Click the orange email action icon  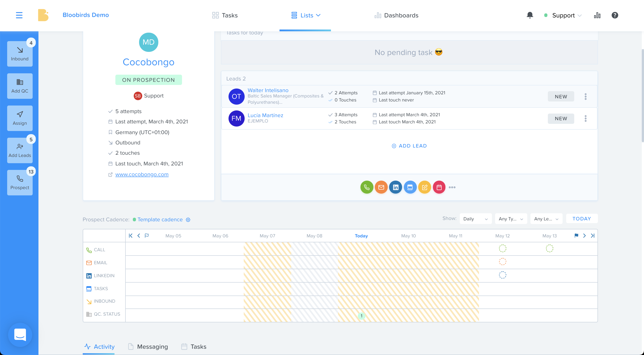click(x=381, y=187)
